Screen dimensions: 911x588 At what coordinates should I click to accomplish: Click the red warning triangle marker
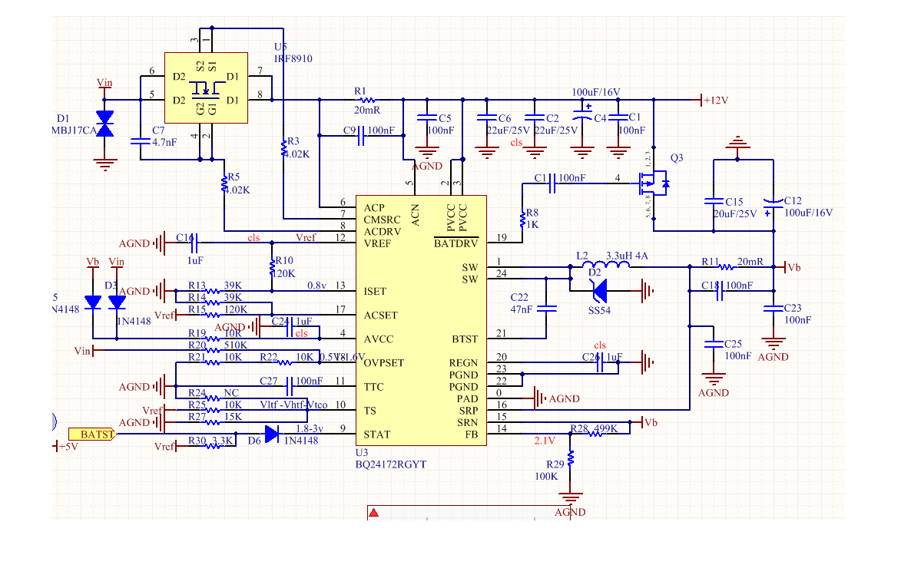[374, 513]
